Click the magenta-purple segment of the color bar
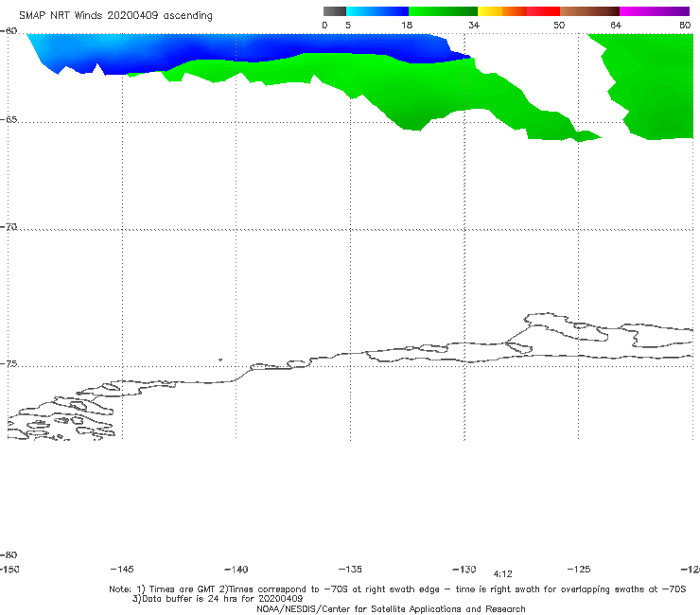Screen dimensions: 700x615 655,11
